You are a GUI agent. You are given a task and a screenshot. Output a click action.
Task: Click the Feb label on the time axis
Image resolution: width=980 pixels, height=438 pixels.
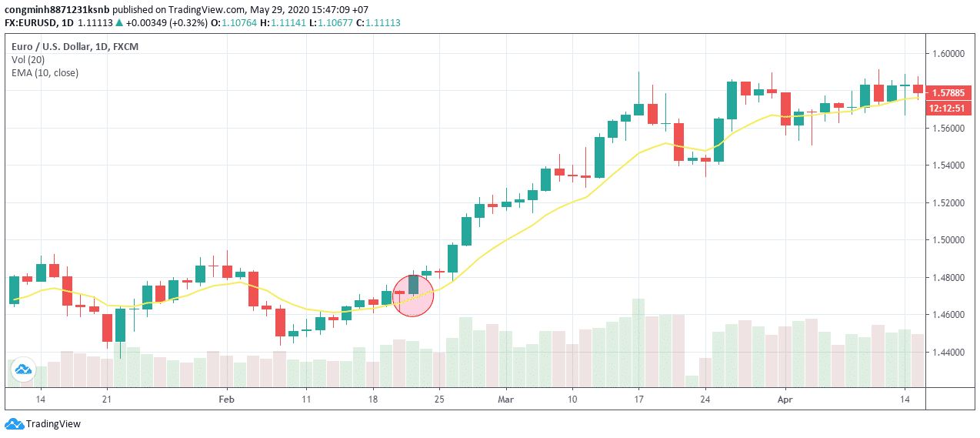pos(226,400)
